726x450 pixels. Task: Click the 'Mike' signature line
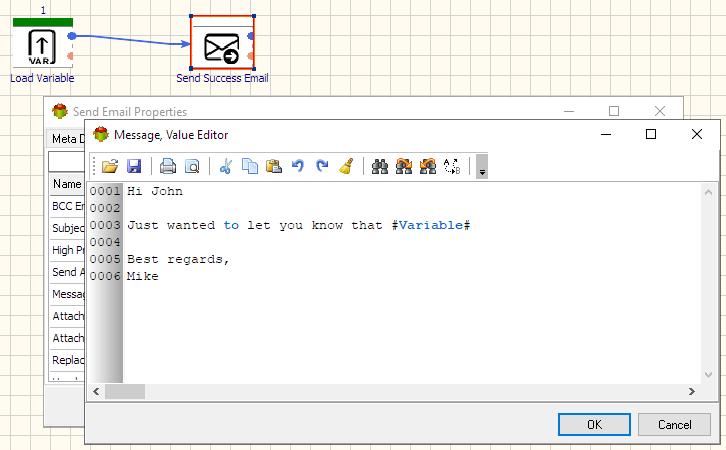[x=143, y=276]
